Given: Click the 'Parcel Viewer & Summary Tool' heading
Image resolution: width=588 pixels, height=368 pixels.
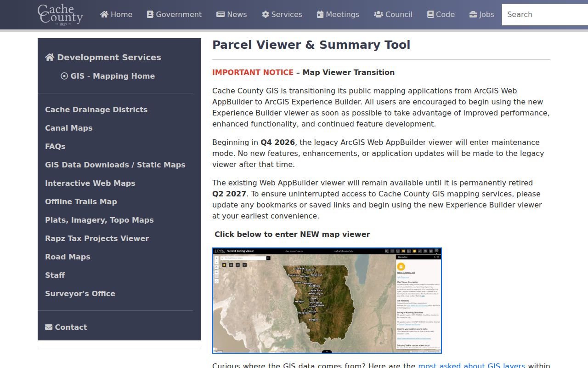Looking at the screenshot, I should coord(311,45).
